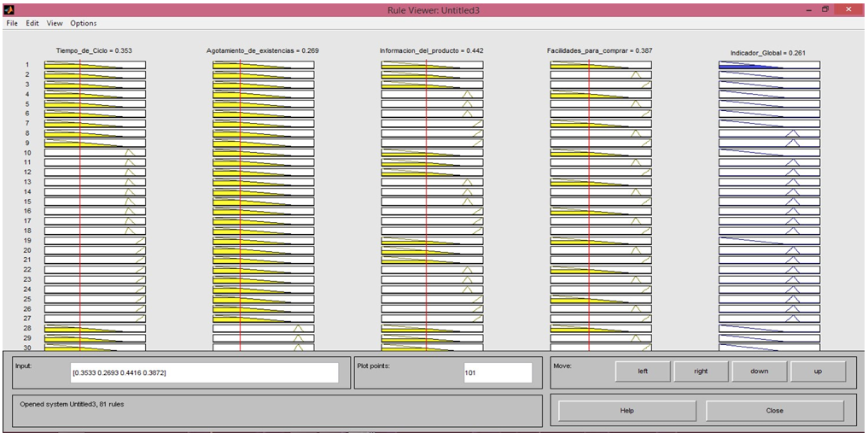
Task: Click rule number 9 label
Action: [26, 143]
